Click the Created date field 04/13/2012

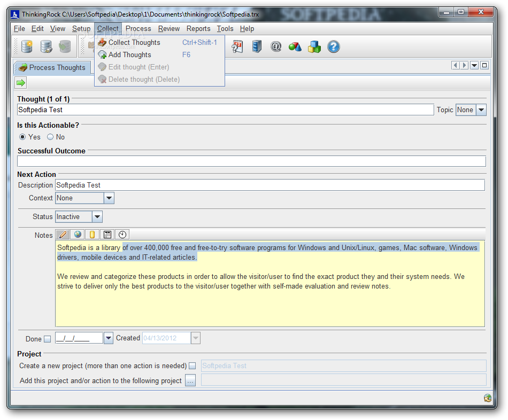click(x=166, y=338)
